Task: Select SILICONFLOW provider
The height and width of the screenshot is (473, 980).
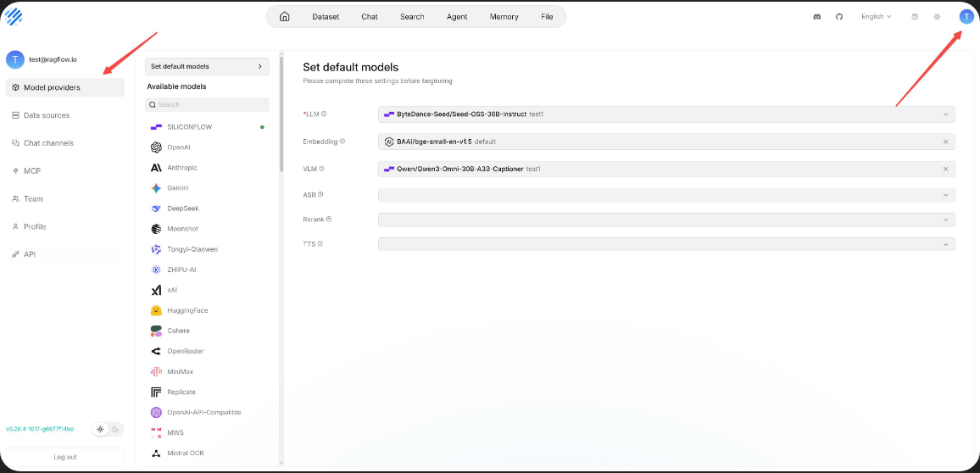Action: (x=207, y=127)
